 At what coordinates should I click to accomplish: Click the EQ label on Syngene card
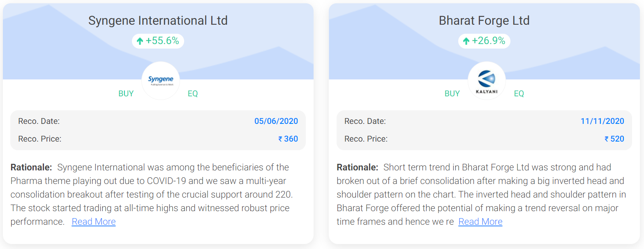click(193, 93)
